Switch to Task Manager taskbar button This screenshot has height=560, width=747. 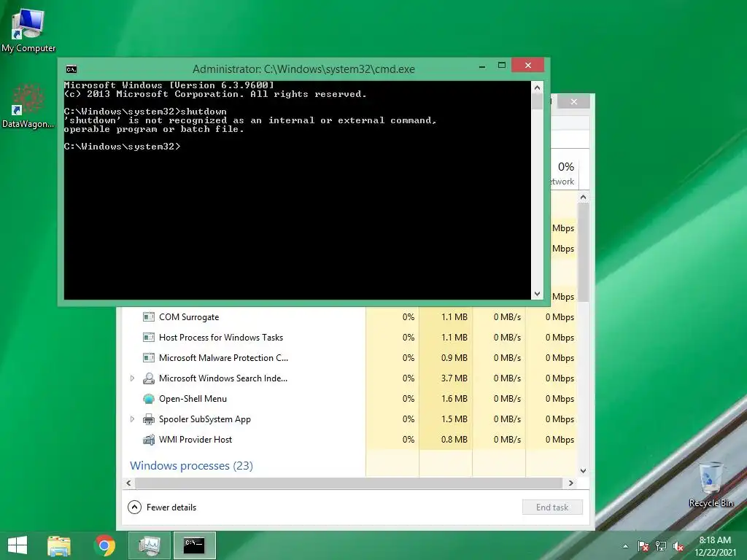(150, 545)
